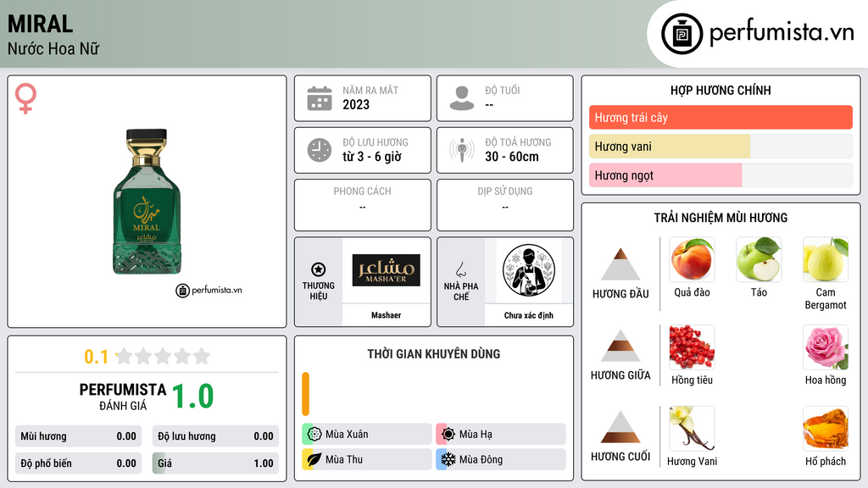Click the star badge icon above Thương hiệu
The image size is (868, 488).
tap(319, 269)
